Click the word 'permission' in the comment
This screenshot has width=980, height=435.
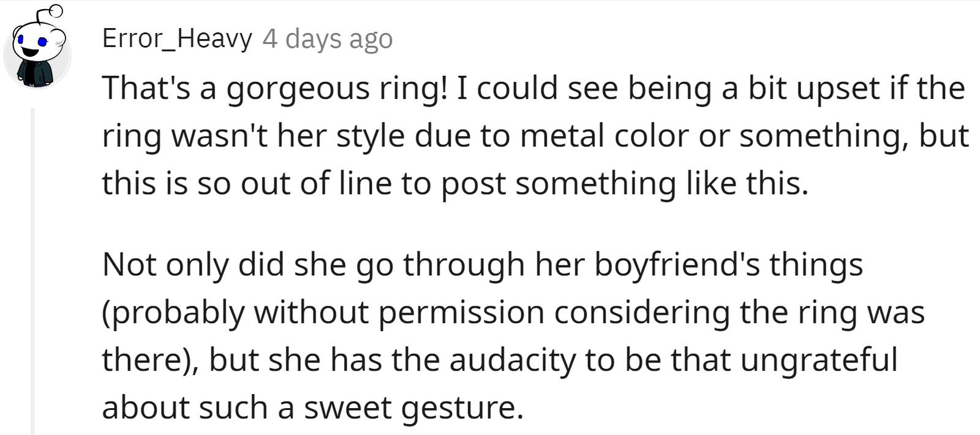click(x=461, y=314)
